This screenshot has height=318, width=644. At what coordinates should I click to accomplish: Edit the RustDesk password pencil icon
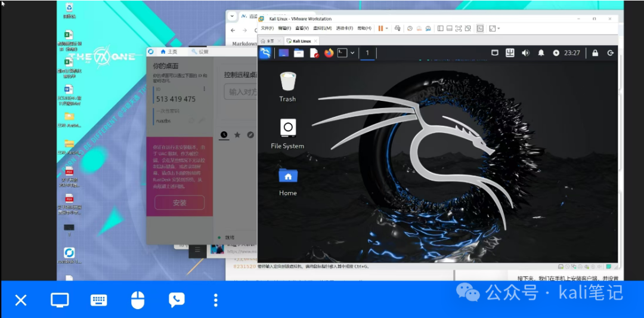coord(202,121)
